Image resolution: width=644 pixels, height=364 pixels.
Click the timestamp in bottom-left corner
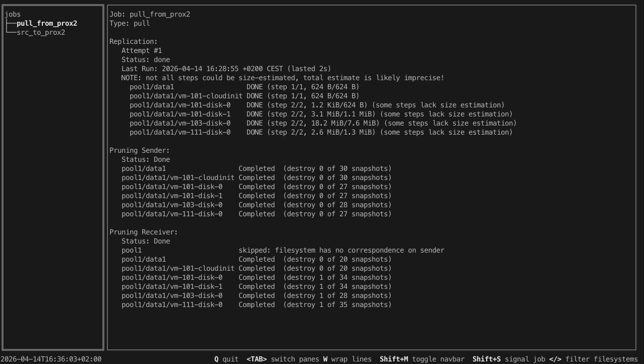[x=50, y=359]
